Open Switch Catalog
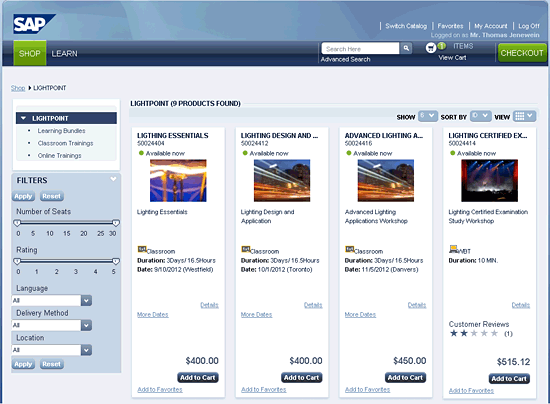550x404 pixels. 406,26
